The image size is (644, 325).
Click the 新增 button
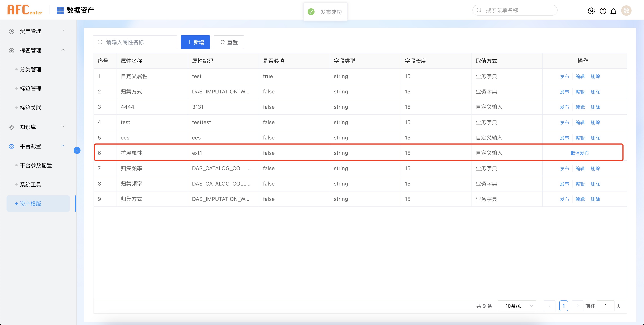pos(195,42)
